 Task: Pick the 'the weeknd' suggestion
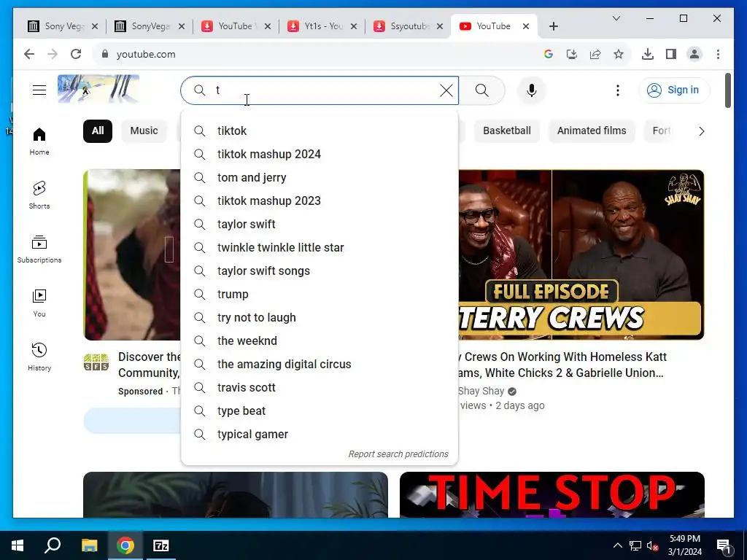[320, 341]
